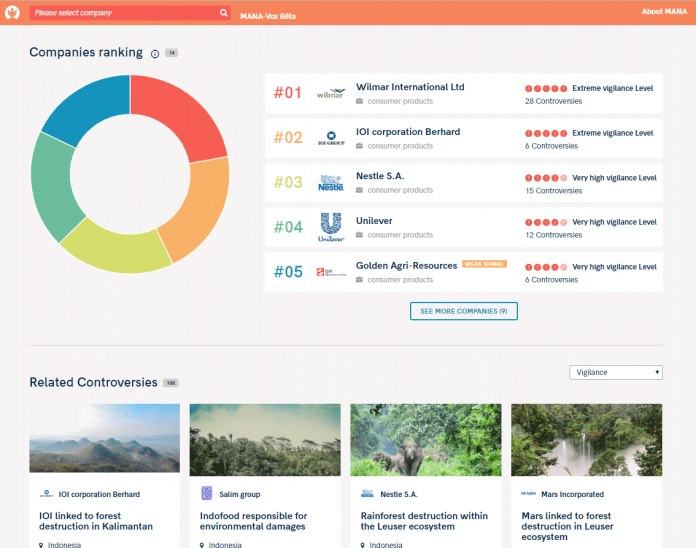Viewport: 696px width, 548px height.
Task: Click vigilance dots for Wilmar International
Action: pyautogui.click(x=546, y=88)
